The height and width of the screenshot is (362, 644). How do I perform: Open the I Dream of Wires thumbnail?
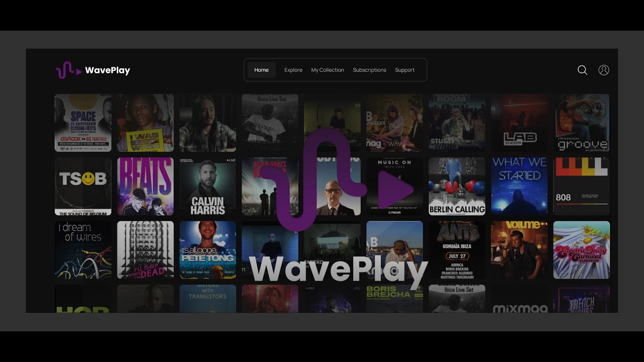pyautogui.click(x=83, y=250)
